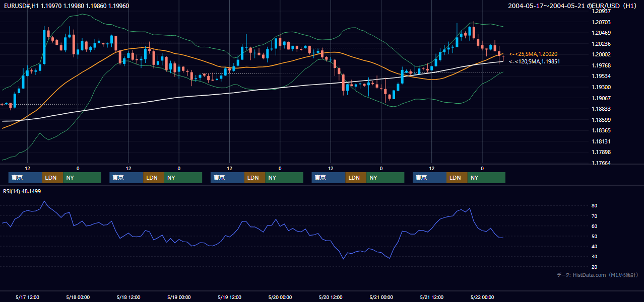Click the 5/21 12:00 date label
Viewport: 644px width, 302px height.
(431, 297)
